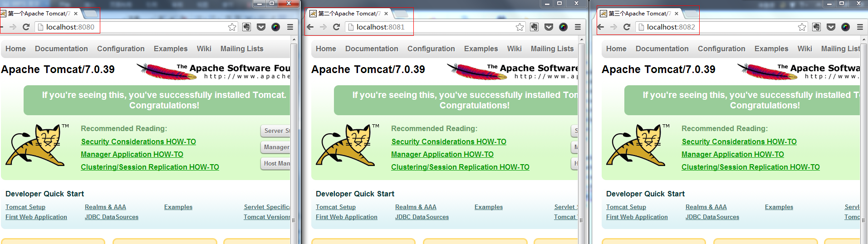
Task: Open Chrome menu in localhost:8082 window
Action: coord(860,27)
